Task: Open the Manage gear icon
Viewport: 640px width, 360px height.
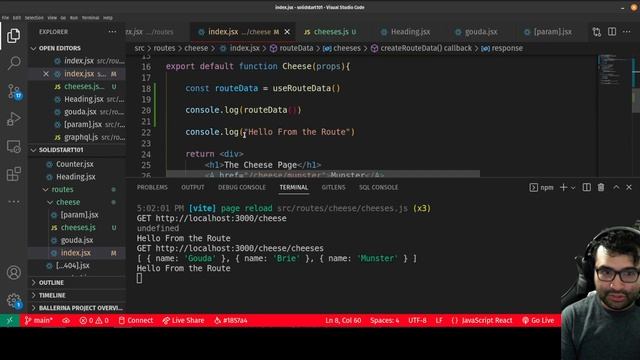Action: point(13,301)
